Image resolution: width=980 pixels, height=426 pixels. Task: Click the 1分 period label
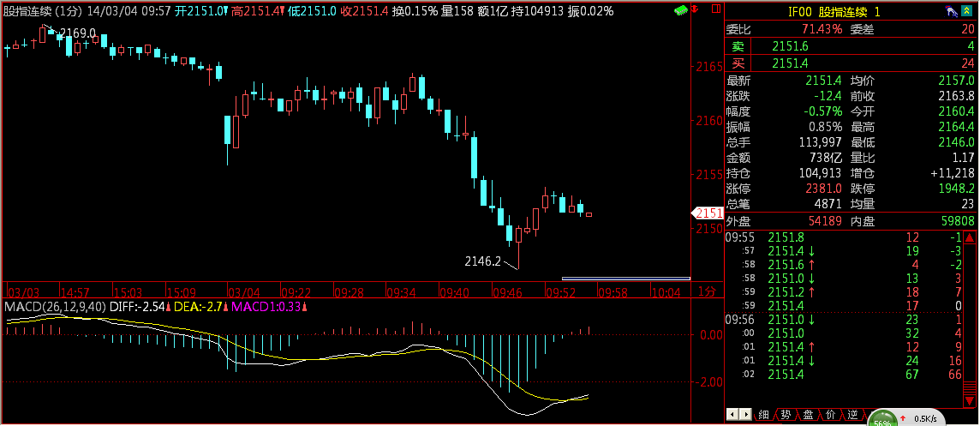click(706, 291)
